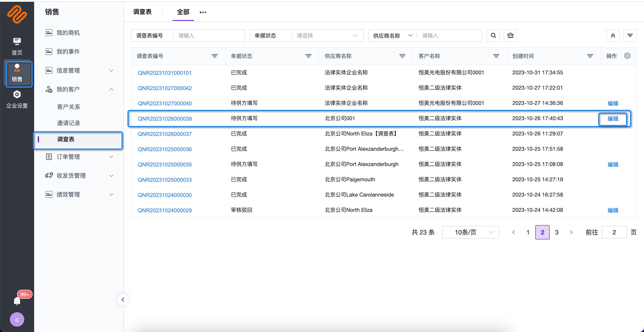Go to the previous page arrow
This screenshot has height=332, width=644.
(514, 232)
